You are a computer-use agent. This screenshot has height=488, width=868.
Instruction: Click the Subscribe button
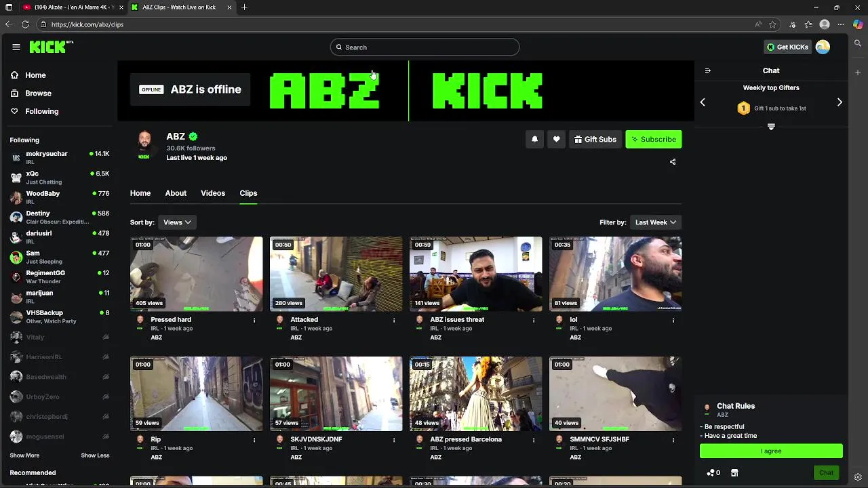pyautogui.click(x=654, y=139)
